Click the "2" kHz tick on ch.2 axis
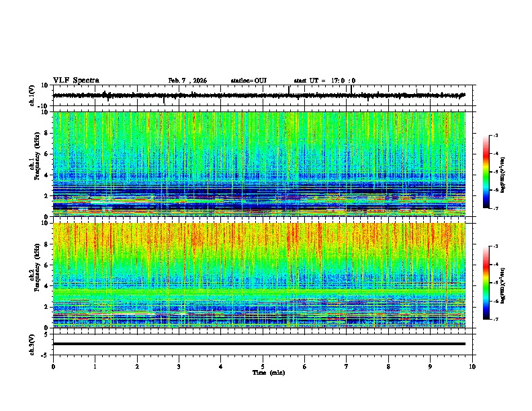The width and height of the screenshot is (532, 411). click(46, 307)
